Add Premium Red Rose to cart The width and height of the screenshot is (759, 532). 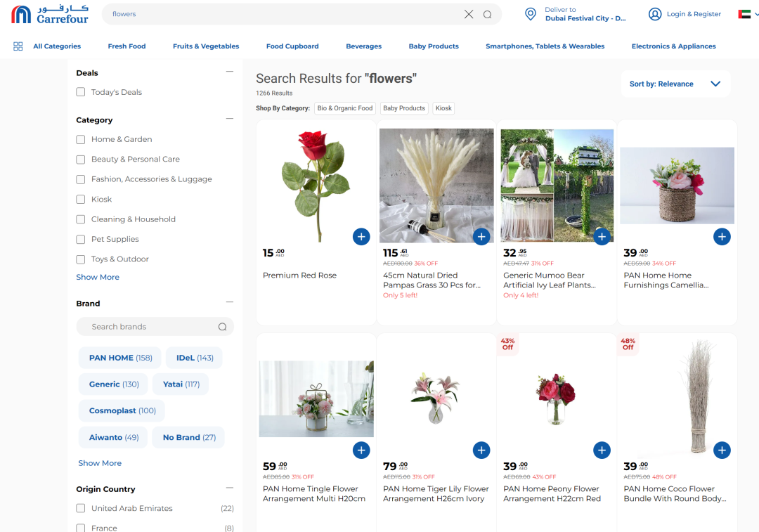point(361,237)
